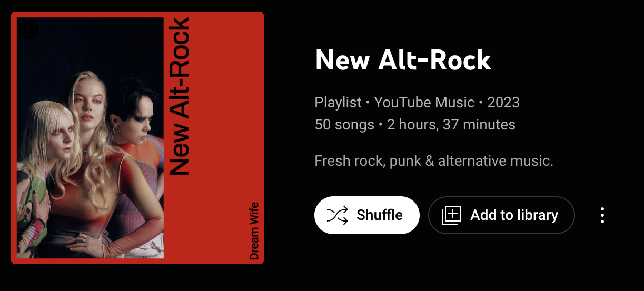Click the crossed-arrows shuffle icon

coord(338,215)
